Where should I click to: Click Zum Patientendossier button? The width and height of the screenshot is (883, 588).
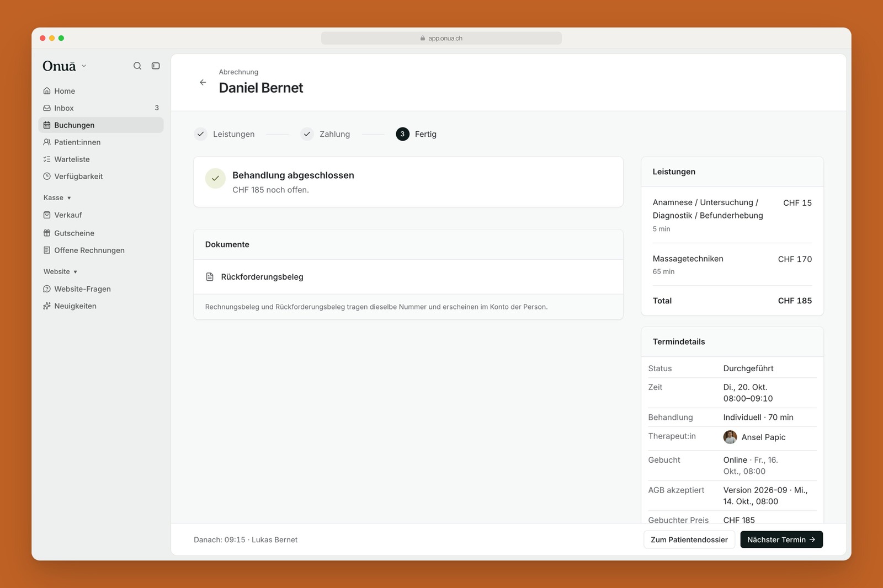pyautogui.click(x=689, y=539)
